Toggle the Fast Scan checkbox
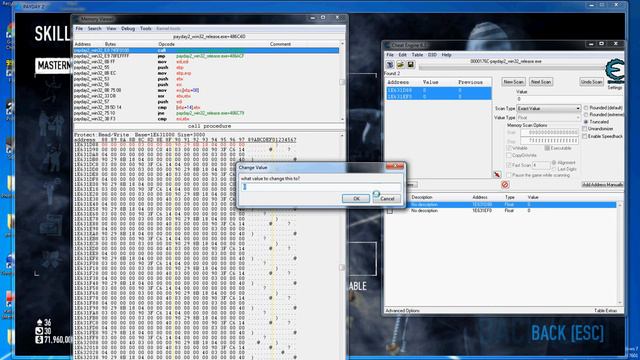Viewport: 640px width, 360px height. [x=509, y=165]
